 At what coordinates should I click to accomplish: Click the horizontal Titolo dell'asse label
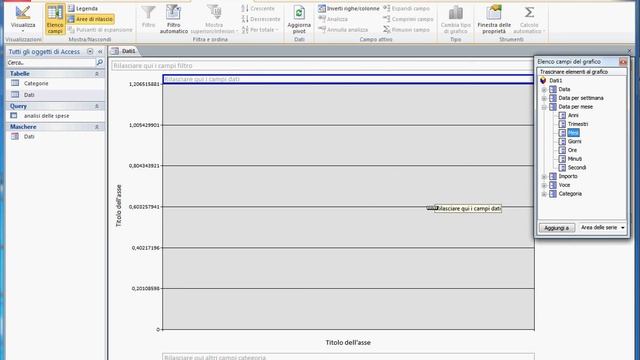(348, 342)
